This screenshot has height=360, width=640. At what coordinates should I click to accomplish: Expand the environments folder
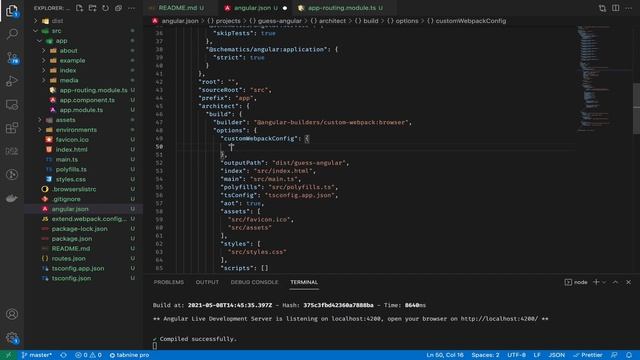[76, 130]
